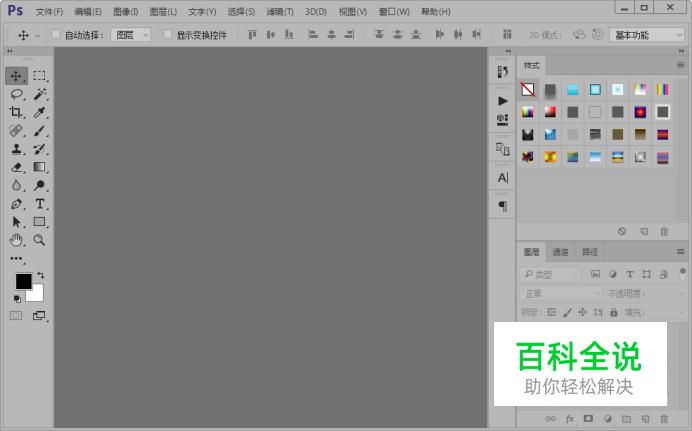Add layer mask button
The height and width of the screenshot is (431, 692).
coord(588,418)
